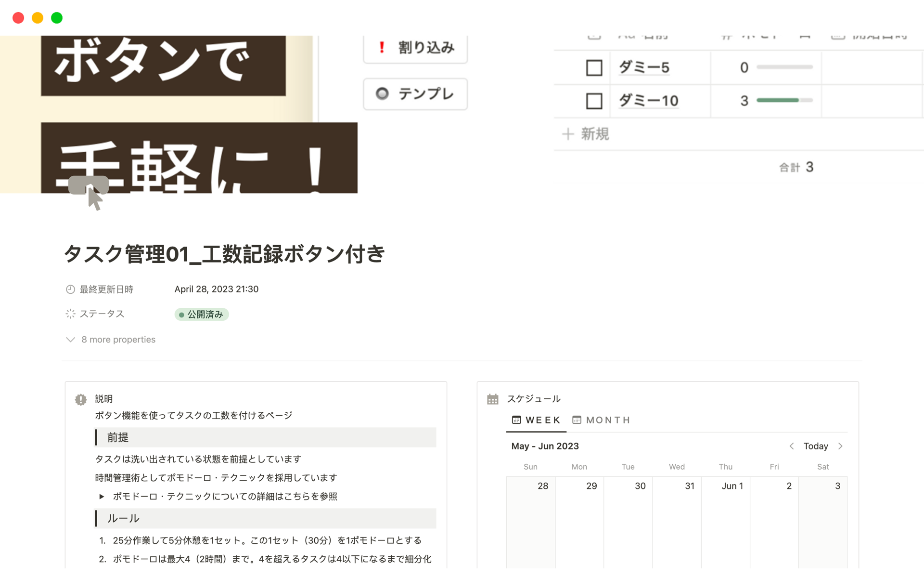Check the ダミー10 checkbox
Screen dimensions: 924x578
click(x=594, y=101)
